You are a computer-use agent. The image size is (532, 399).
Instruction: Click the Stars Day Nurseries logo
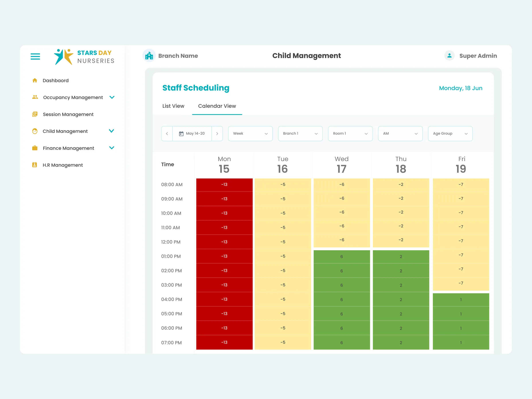click(84, 57)
